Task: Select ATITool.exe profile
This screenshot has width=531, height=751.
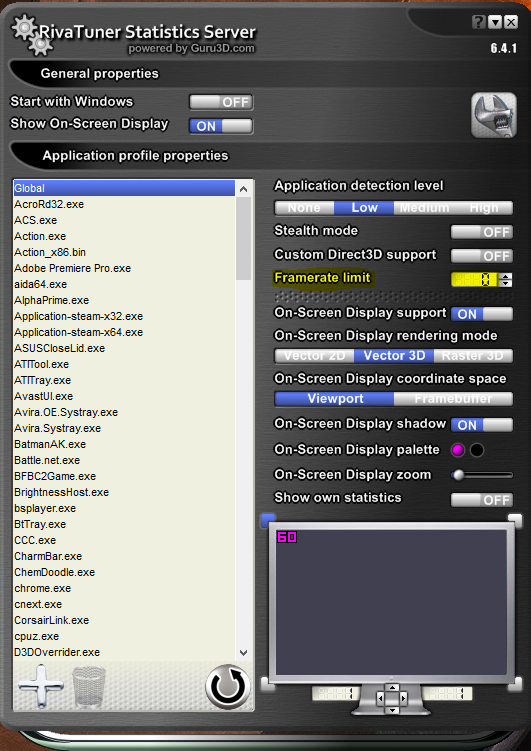Action: (124, 364)
